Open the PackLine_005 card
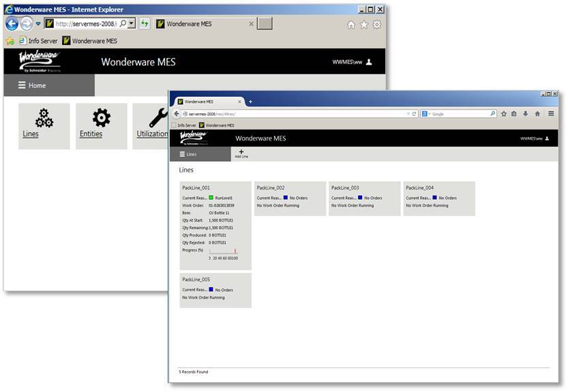 (215, 290)
